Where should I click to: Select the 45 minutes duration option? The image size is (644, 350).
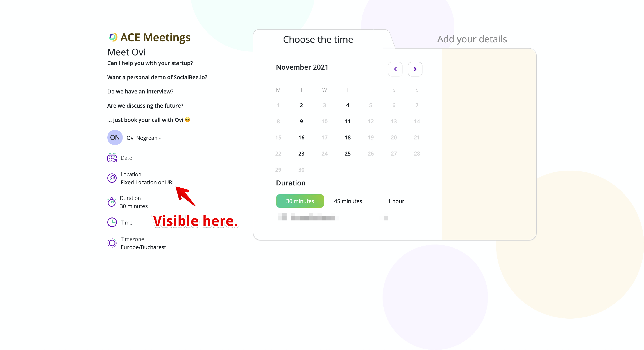pyautogui.click(x=348, y=201)
